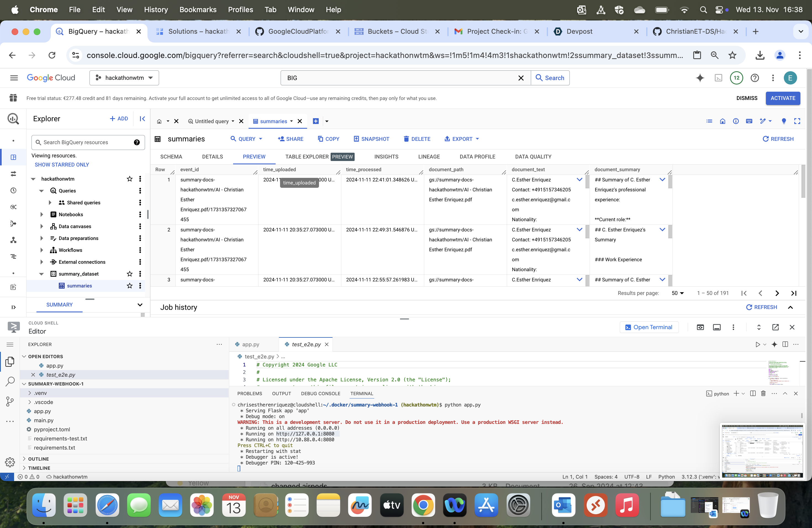Image resolution: width=812 pixels, height=528 pixels.
Task: Click the Gemini sparkle icon in header
Action: [x=700, y=78]
